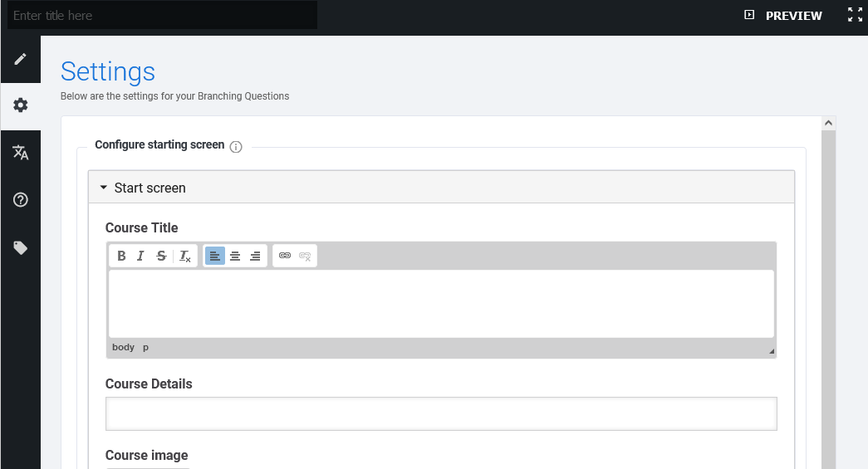Toggle italic formatting in Course Title editor
The height and width of the screenshot is (469, 868).
click(141, 256)
